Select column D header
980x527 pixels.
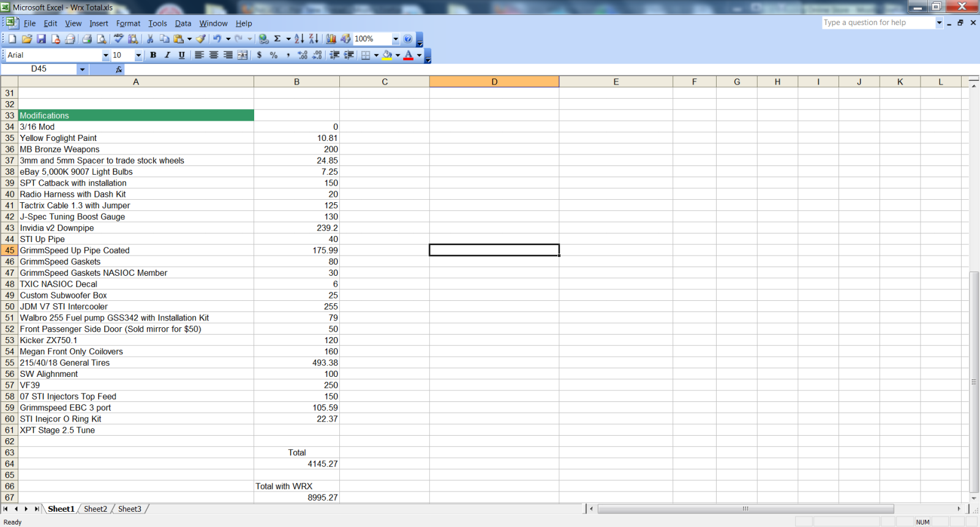pos(494,82)
